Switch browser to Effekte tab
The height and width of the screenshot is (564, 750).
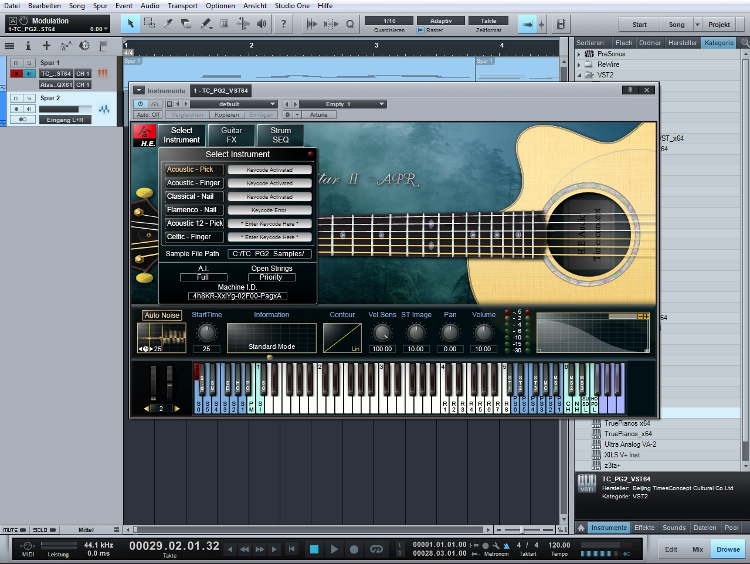coord(644,528)
